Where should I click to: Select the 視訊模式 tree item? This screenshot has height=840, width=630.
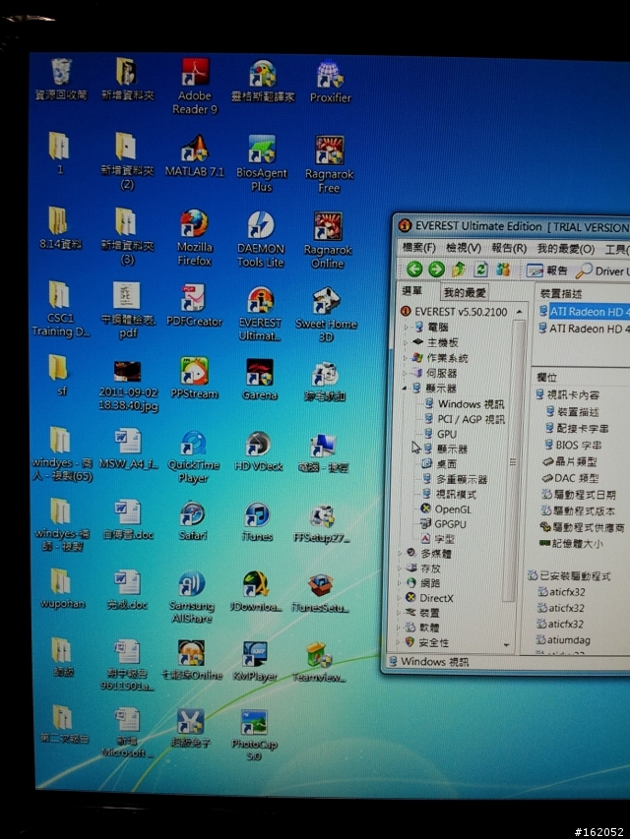pyautogui.click(x=449, y=494)
